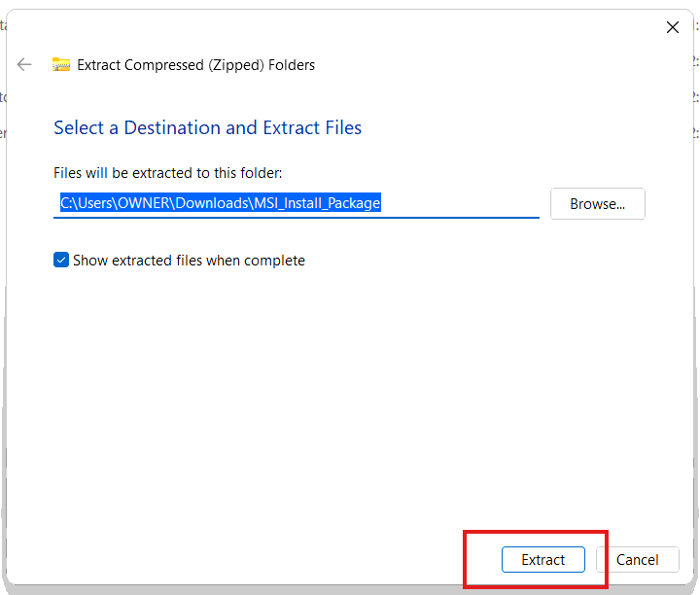Image resolution: width=700 pixels, height=595 pixels.
Task: Click the 'Files will be extracted to this folder:' label
Action: click(168, 173)
